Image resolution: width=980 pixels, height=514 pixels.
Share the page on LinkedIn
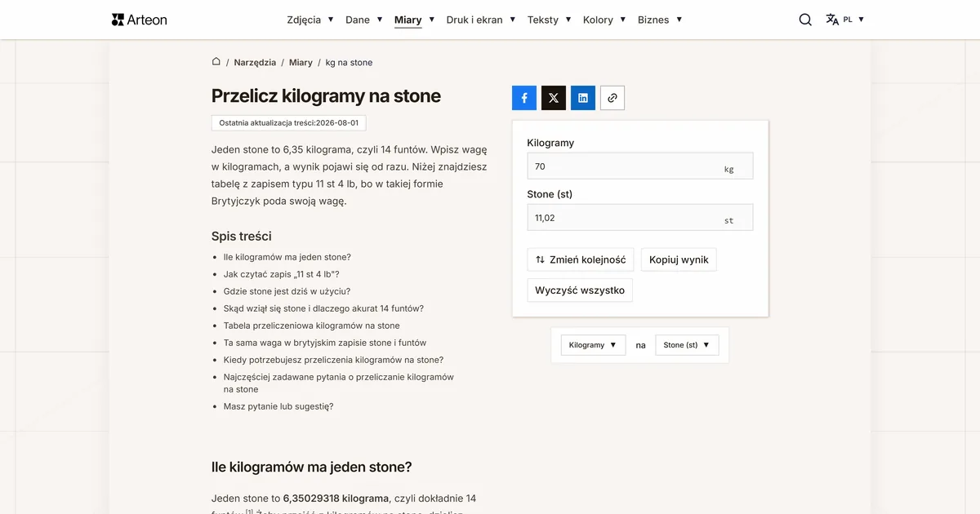[x=583, y=98]
